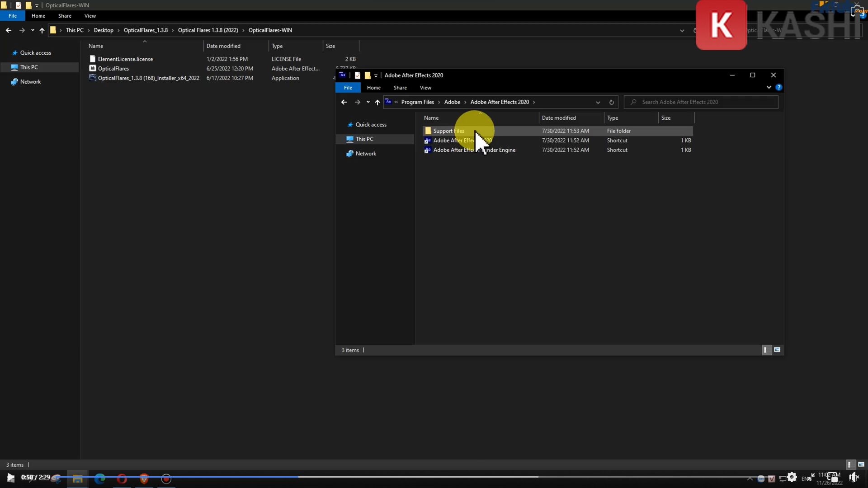Switch to thumbnail view at bottom right
Screen dimensions: 868x488
tap(777, 350)
